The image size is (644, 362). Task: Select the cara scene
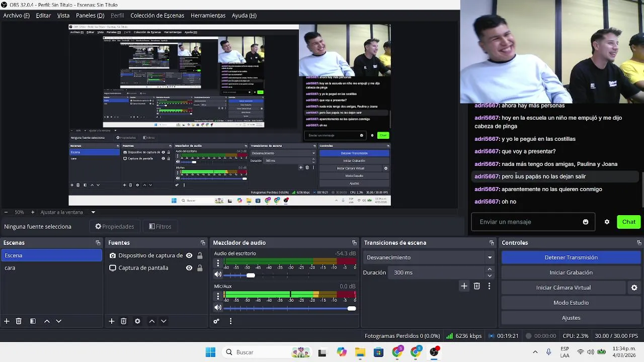click(x=51, y=268)
